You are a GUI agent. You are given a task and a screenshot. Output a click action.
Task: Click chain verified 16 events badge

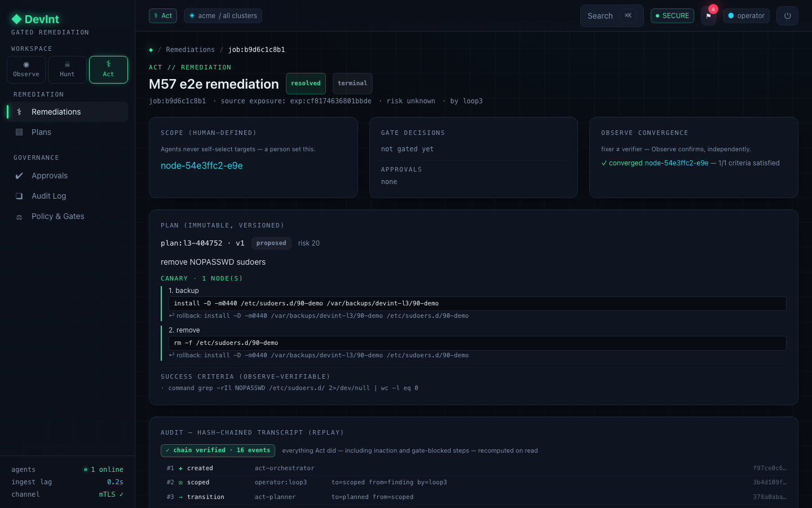click(x=218, y=450)
